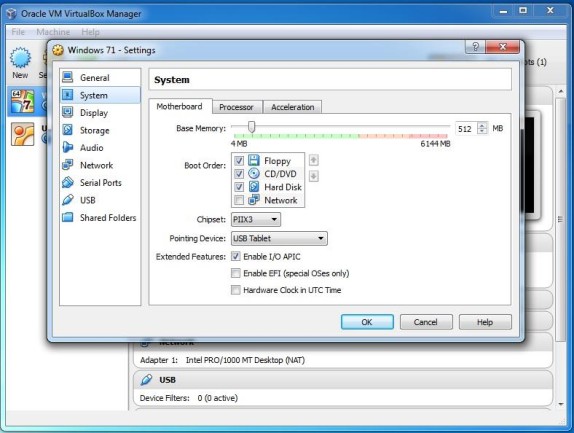Expand the Chipset PIIX3 dropdown
The height and width of the screenshot is (433, 574).
tap(256, 220)
